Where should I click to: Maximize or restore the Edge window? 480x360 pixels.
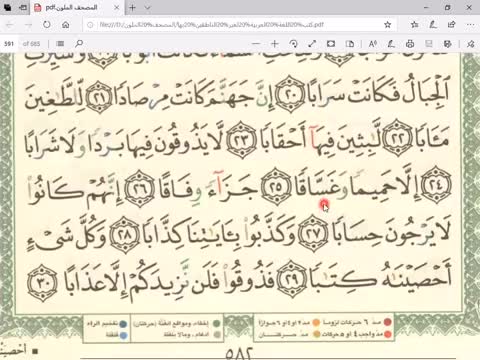448,7
